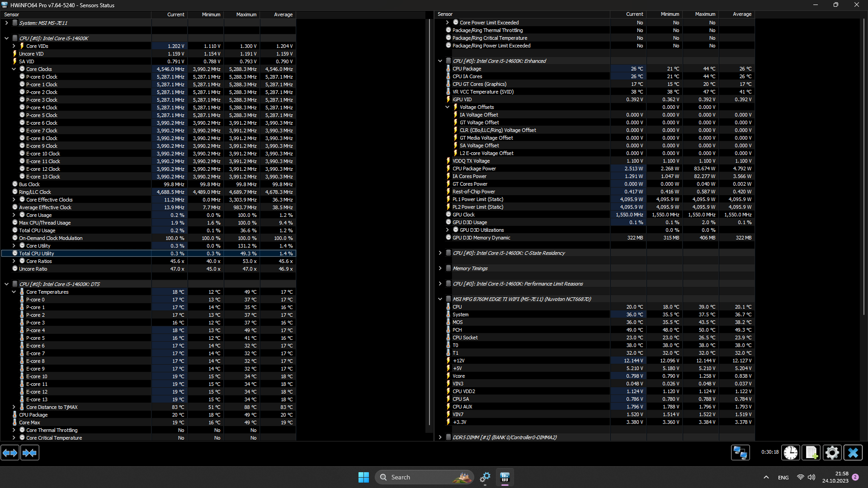Close sensors with the blue X icon
868x488 pixels.
[853, 452]
